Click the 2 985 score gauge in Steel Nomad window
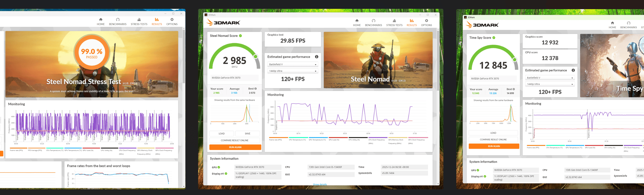The image size is (644, 195). (235, 57)
